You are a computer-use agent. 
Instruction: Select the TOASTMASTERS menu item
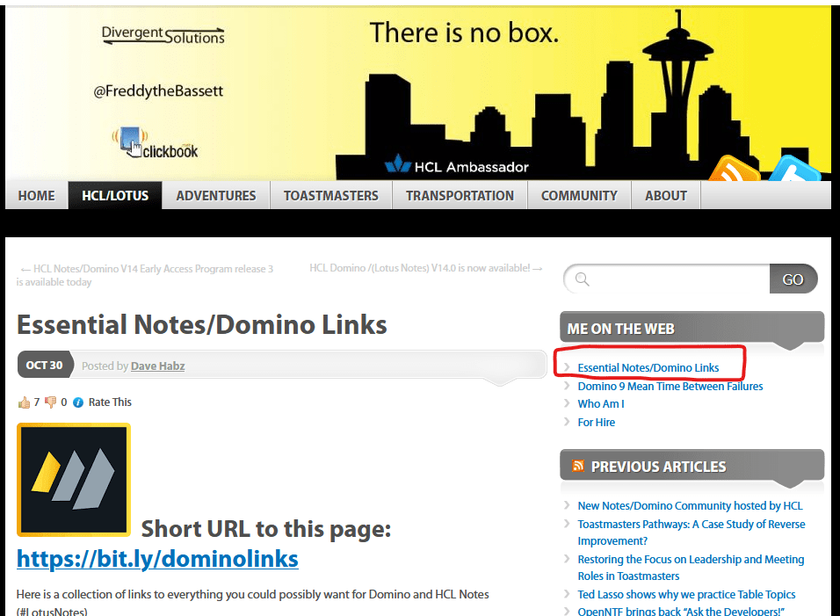coord(330,195)
